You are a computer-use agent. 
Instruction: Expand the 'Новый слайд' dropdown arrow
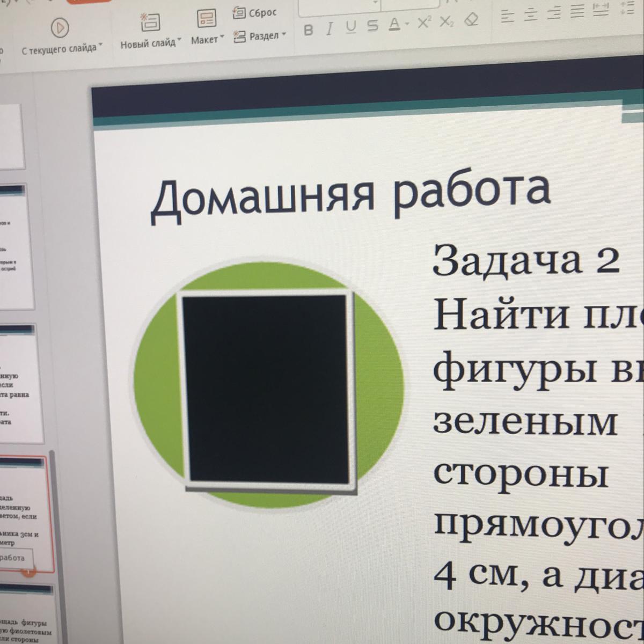click(179, 41)
